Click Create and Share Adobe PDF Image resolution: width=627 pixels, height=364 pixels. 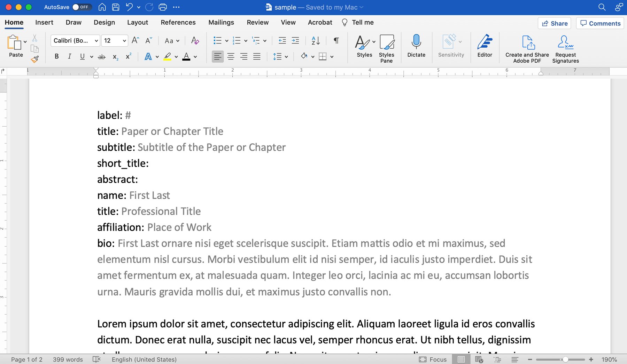527,49
